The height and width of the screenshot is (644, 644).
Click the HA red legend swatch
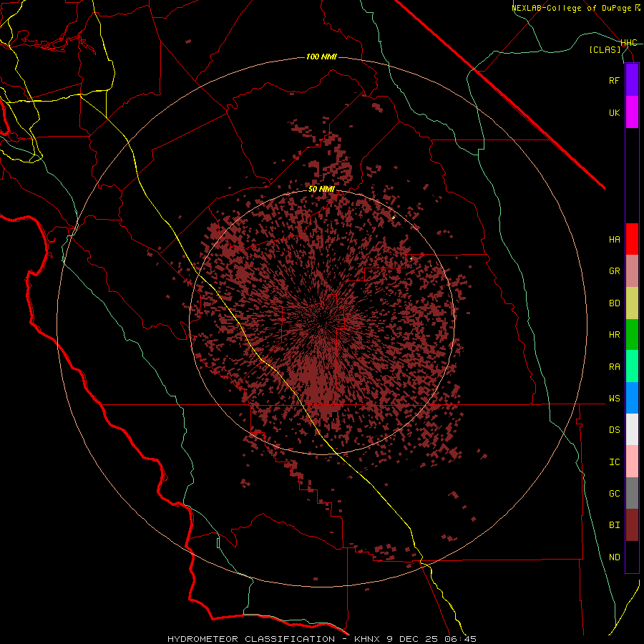tap(632, 239)
